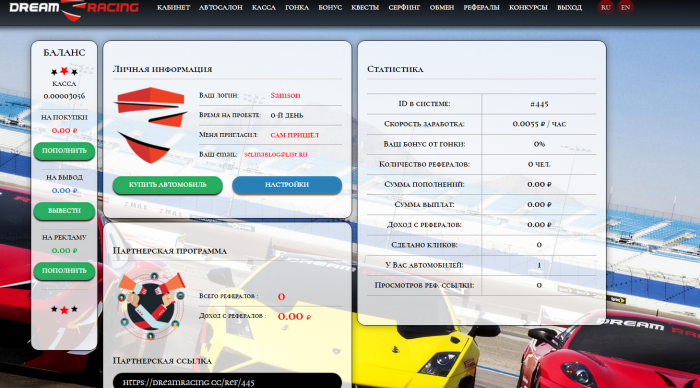Open the Рефералы menu item
Image resolution: width=700 pixels, height=388 pixels.
click(x=481, y=8)
